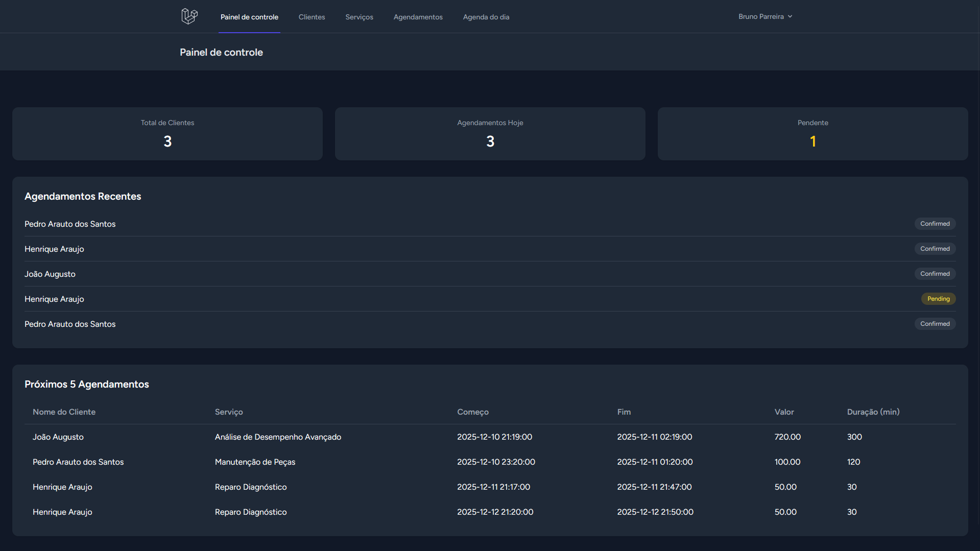The width and height of the screenshot is (980, 551).
Task: Click Henrique Araujo in Agendamentos Recentes
Action: point(54,249)
